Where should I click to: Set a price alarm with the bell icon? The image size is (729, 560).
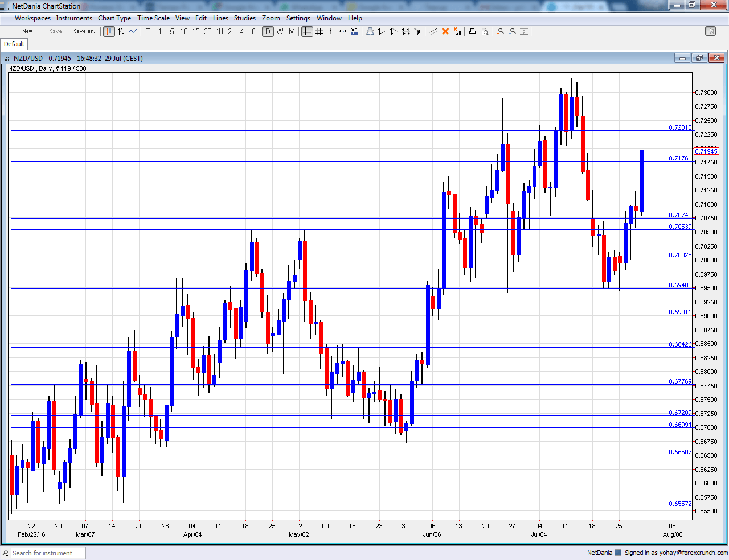tap(370, 31)
